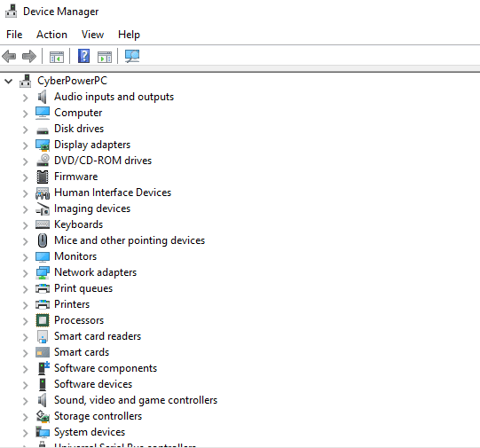Click the Keyboards icon
Screen dimensions: 480x448
click(x=43, y=224)
